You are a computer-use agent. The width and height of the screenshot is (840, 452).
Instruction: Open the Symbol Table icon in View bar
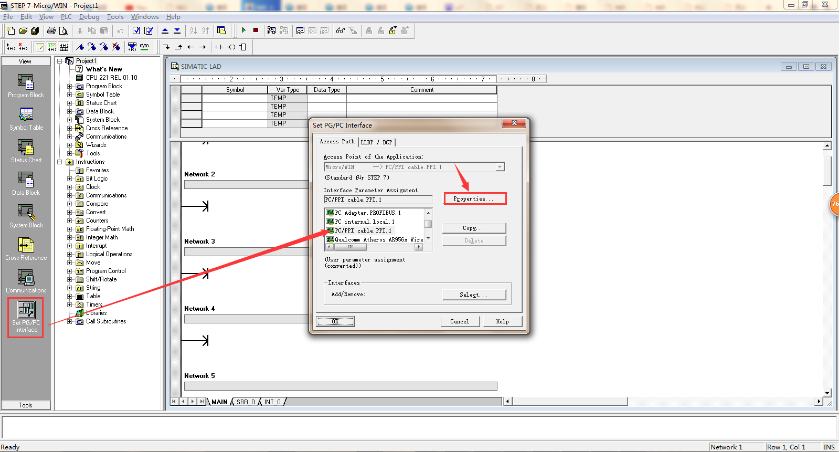(x=26, y=117)
